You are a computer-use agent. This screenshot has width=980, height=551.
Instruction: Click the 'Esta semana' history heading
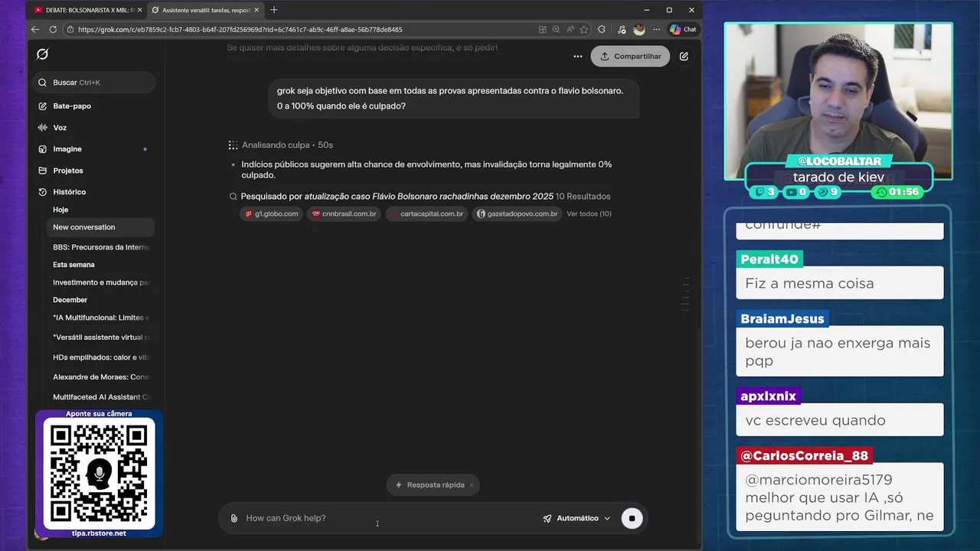click(x=73, y=265)
